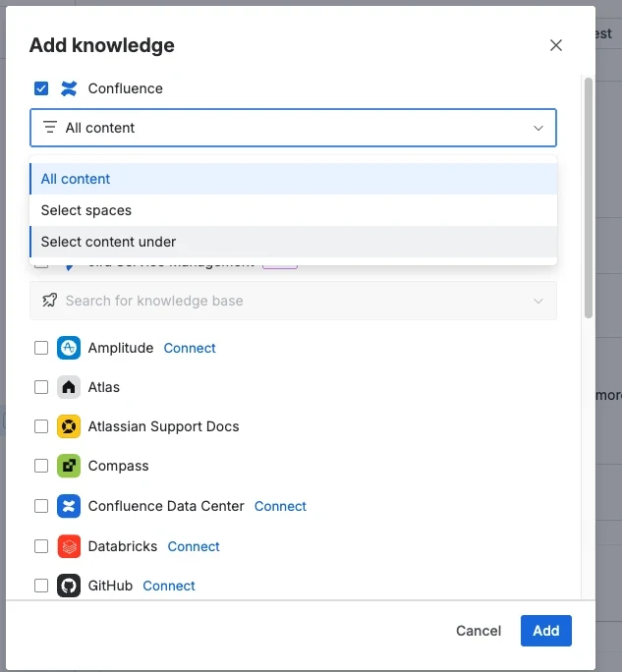Click the Confluence Data Center icon
622x672 pixels.
tap(69, 506)
